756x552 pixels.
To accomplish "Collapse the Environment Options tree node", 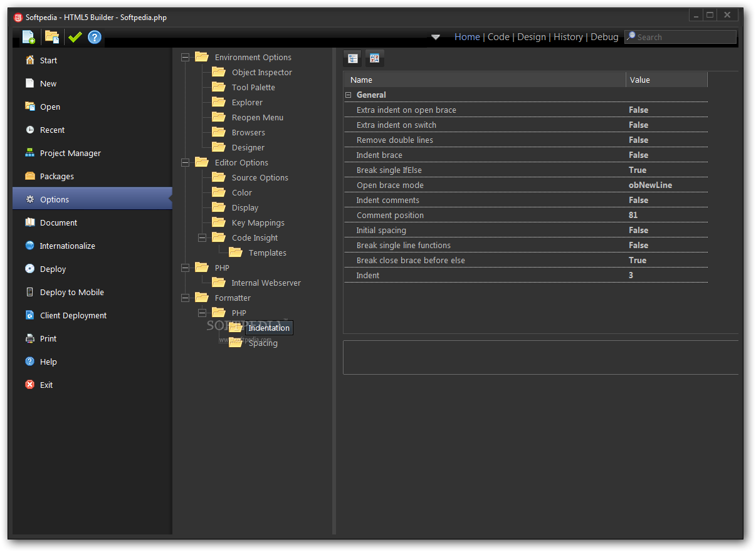I will coord(185,57).
